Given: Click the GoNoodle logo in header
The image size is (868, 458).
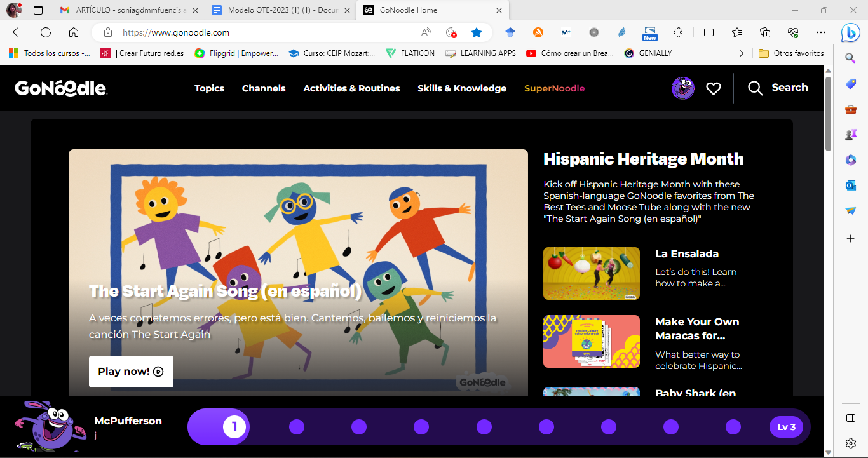Looking at the screenshot, I should tap(61, 88).
